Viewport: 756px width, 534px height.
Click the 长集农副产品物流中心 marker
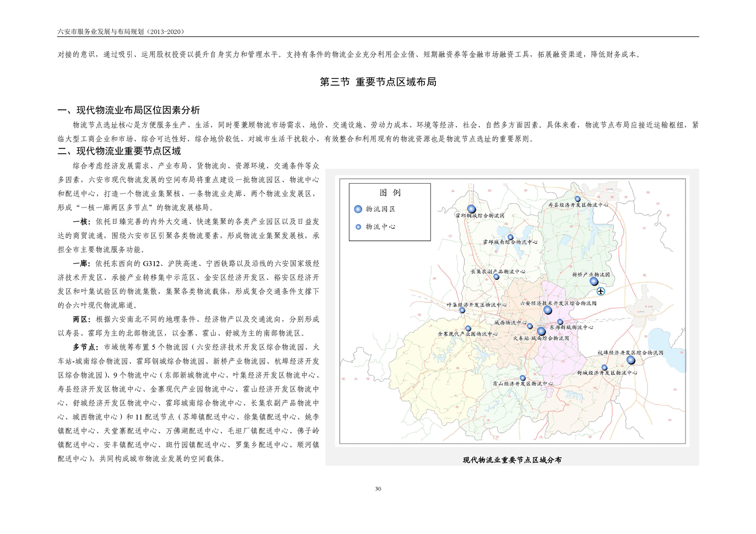(x=496, y=277)
